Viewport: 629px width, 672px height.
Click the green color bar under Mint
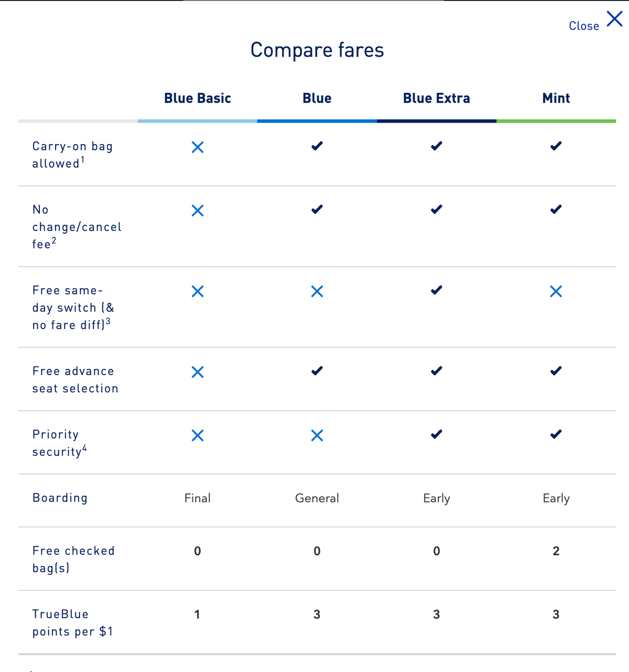[556, 121]
